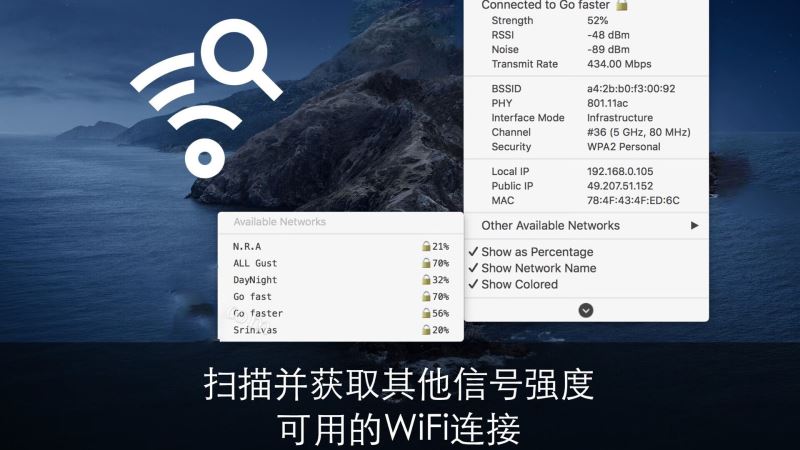Click the lock icon next to Connected to Go faster
Image resolution: width=800 pixels, height=450 pixels.
tap(621, 5)
